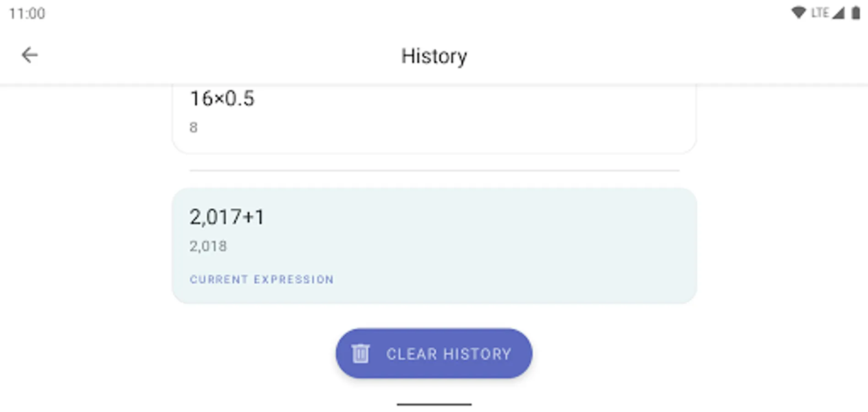
Task: Select the 16×0.5 expression
Action: click(222, 99)
